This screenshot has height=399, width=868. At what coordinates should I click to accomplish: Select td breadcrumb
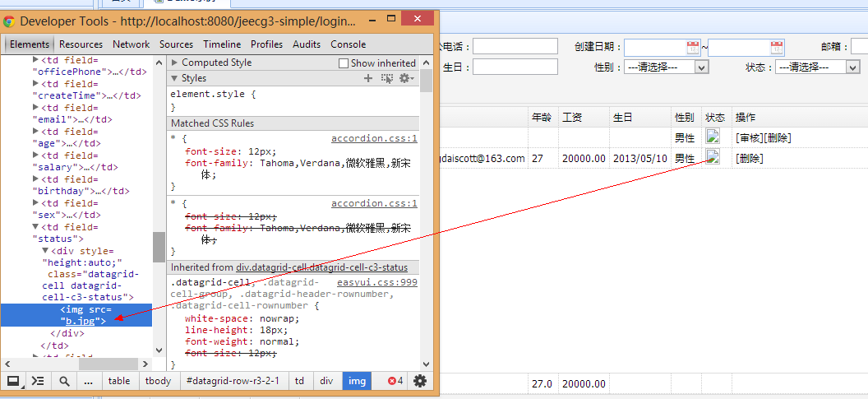click(299, 381)
